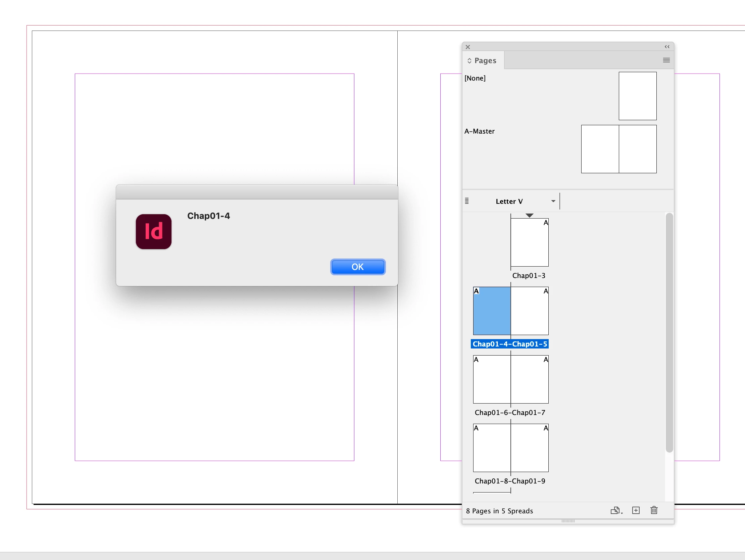745x560 pixels.
Task: Click the section start triangle above Chap01-3
Action: coord(529,216)
